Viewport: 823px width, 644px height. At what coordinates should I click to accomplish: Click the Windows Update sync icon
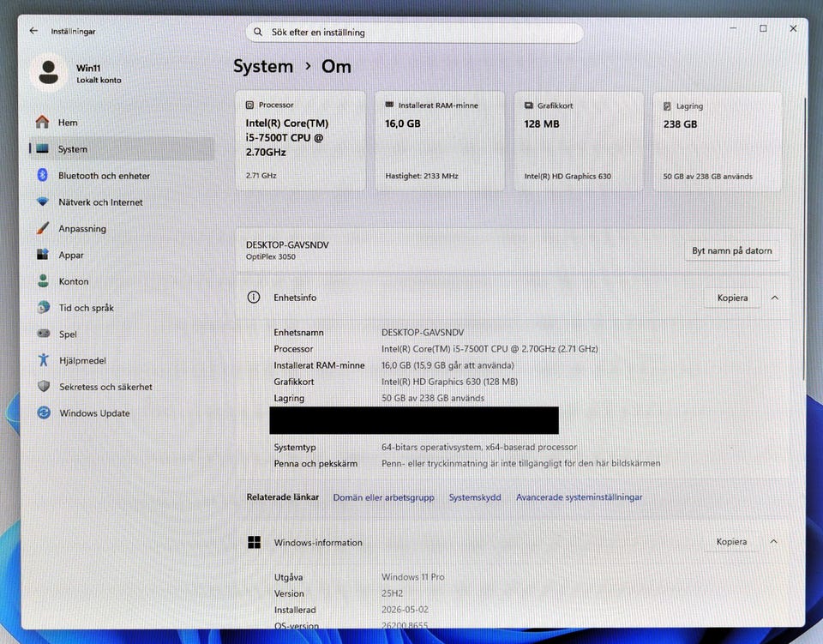44,412
